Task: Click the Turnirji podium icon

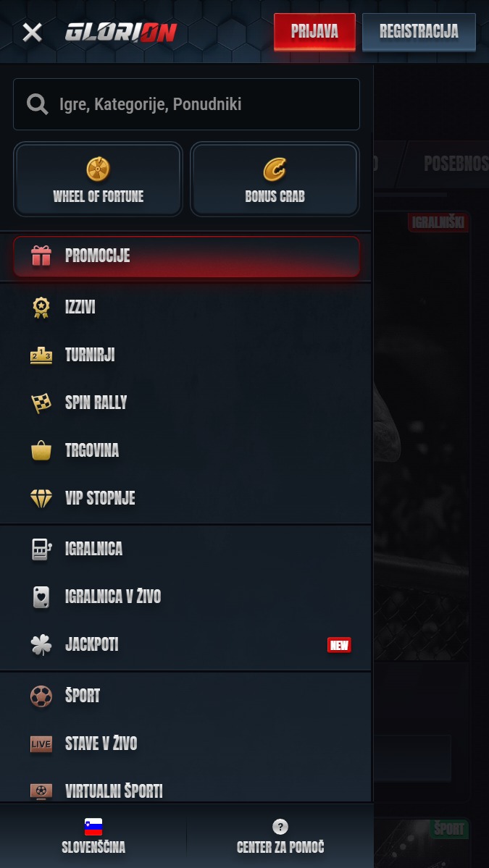Action: (41, 355)
